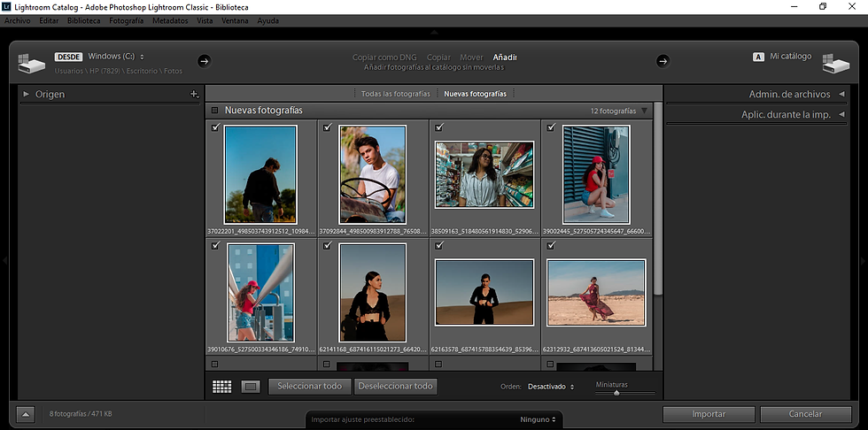The height and width of the screenshot is (430, 868).
Task: Switch to Nuevas fotografías tab
Action: click(x=475, y=94)
